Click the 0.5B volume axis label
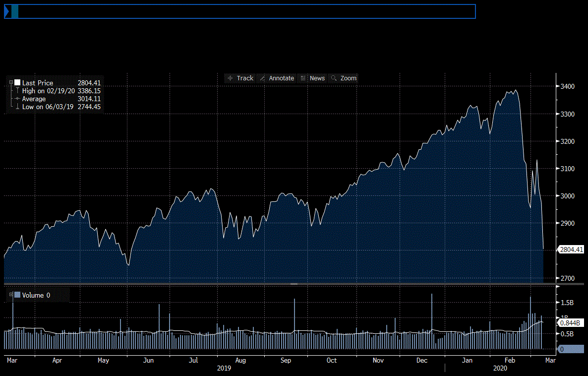 pos(567,334)
